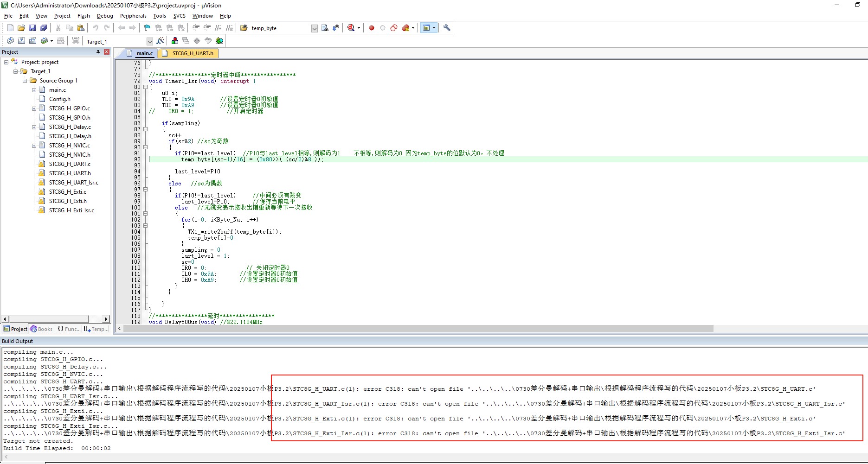
Task: Open the Peripherals menu
Action: pyautogui.click(x=133, y=16)
